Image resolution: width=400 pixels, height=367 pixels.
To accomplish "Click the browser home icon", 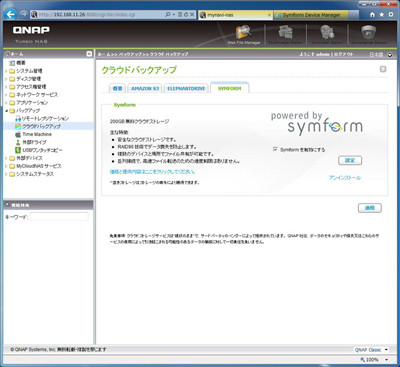I will click(x=372, y=15).
